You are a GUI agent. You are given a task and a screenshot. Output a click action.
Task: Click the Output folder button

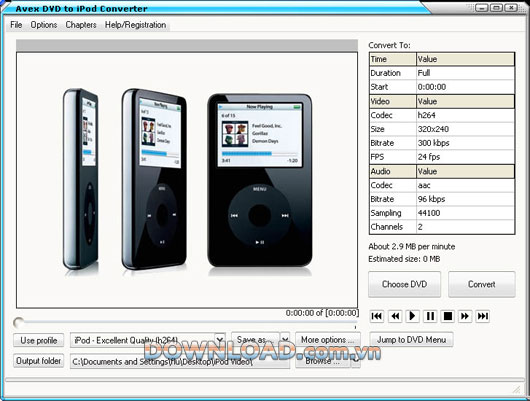coord(39,361)
